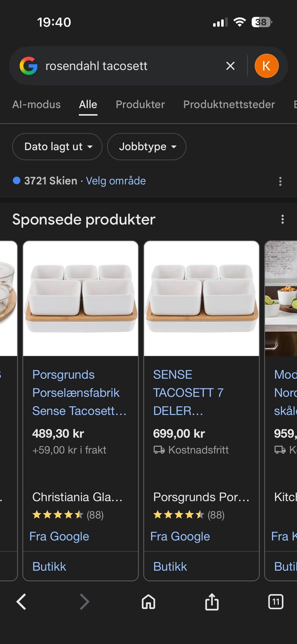The image size is (297, 644).
Task: Open the tabs overview showing 11 tabs
Action: click(276, 602)
